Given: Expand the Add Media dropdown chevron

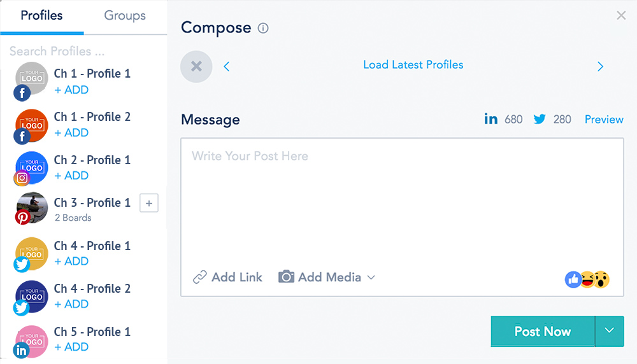Looking at the screenshot, I should [x=371, y=277].
